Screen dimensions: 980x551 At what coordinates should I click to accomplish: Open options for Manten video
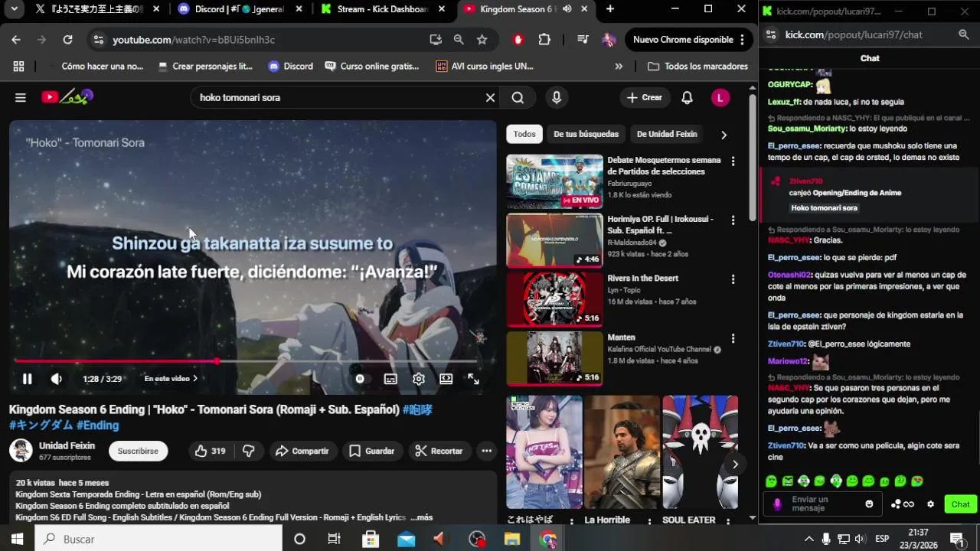click(733, 338)
